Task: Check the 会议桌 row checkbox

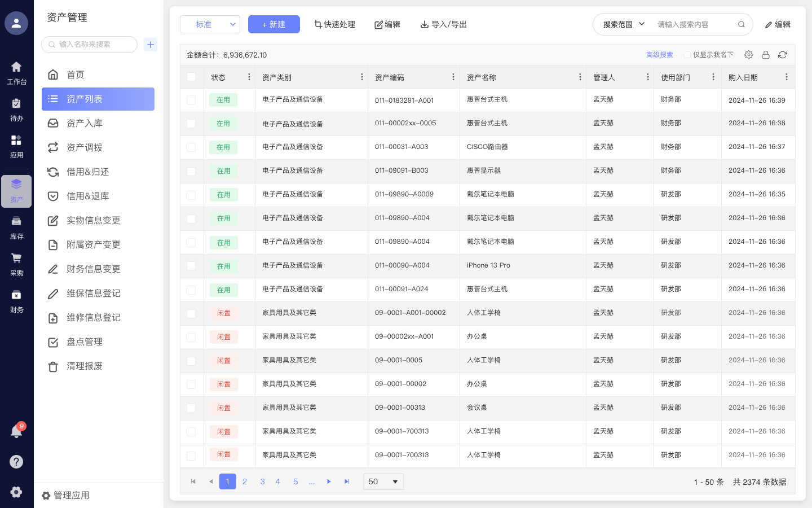Action: 191,408
